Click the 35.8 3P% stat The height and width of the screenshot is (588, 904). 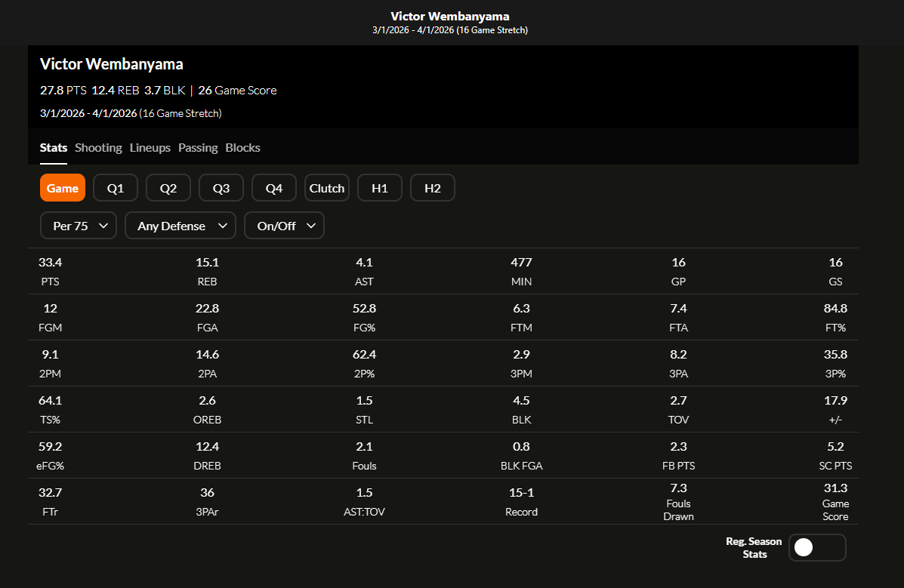pos(835,364)
